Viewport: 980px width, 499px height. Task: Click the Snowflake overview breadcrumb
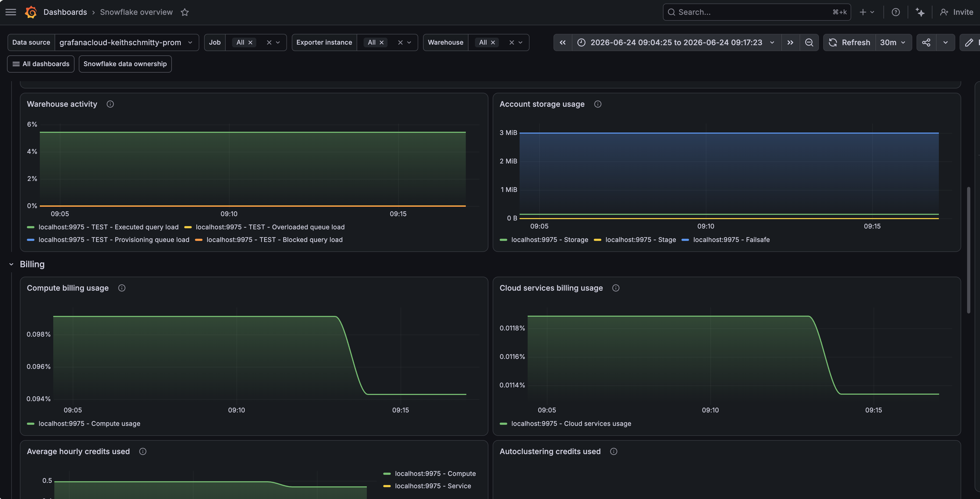click(136, 12)
